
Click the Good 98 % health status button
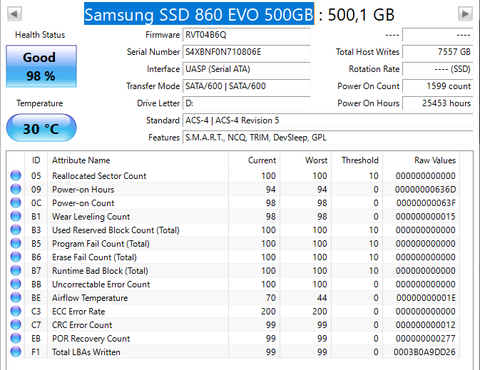pyautogui.click(x=41, y=66)
